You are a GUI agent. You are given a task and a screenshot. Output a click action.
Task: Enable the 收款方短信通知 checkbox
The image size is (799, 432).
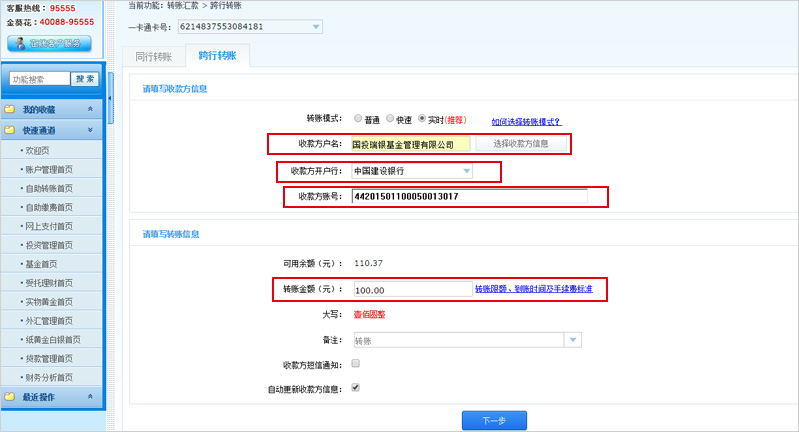(355, 364)
